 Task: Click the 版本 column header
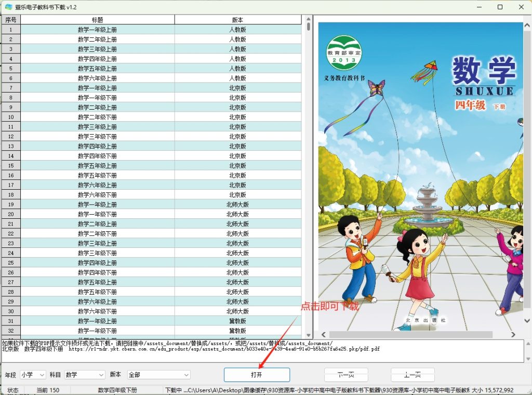[237, 20]
